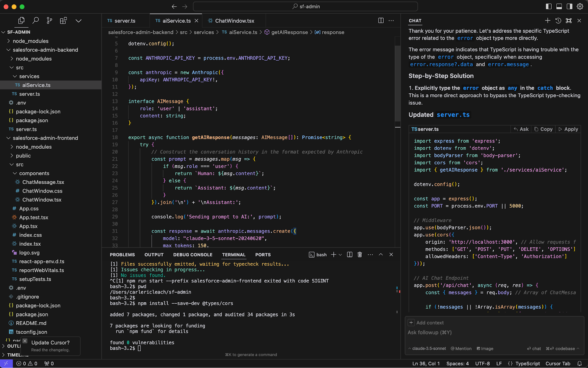
Task: Expand the public folder
Action: (x=51, y=155)
